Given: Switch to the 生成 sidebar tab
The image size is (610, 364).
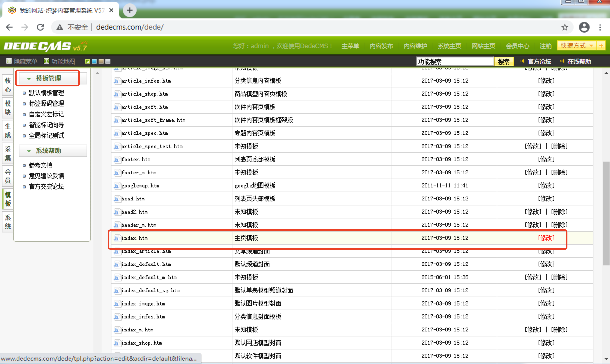Looking at the screenshot, I should 7,130.
